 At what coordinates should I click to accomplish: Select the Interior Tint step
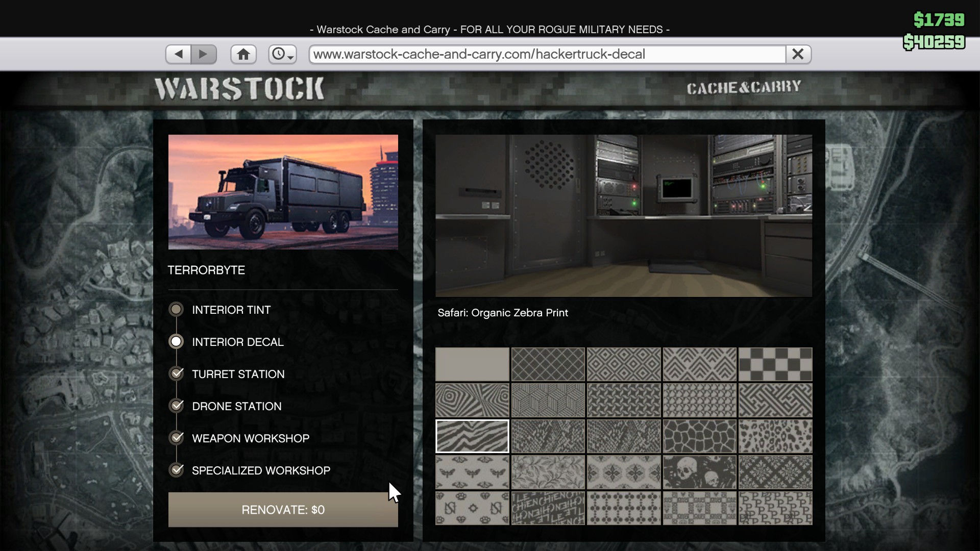click(x=231, y=310)
